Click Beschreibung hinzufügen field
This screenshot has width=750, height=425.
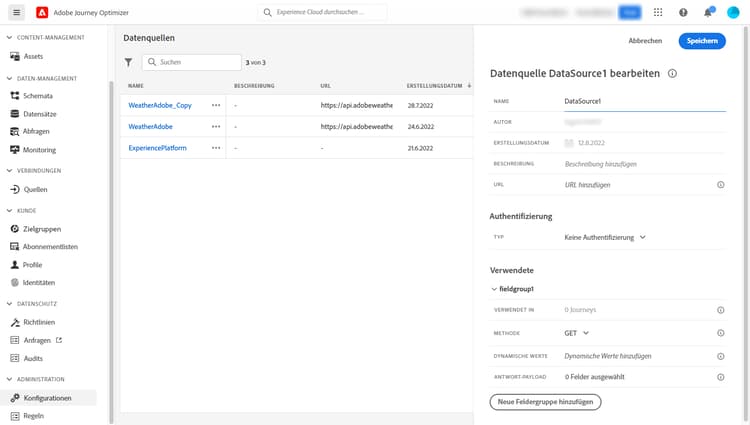coord(600,164)
